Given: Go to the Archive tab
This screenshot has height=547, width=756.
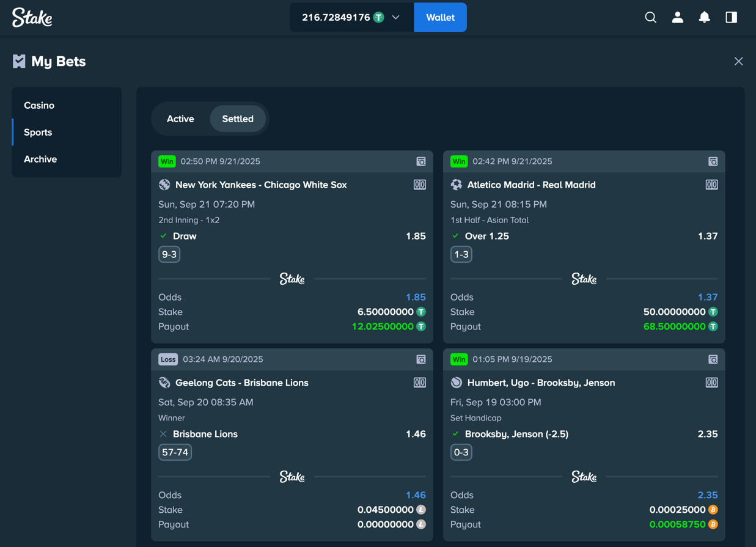Looking at the screenshot, I should (x=40, y=159).
